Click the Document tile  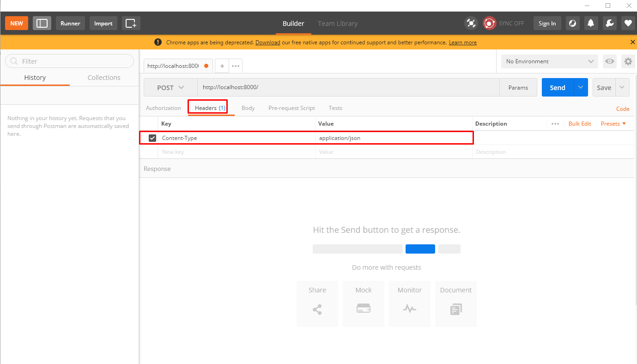(x=456, y=304)
